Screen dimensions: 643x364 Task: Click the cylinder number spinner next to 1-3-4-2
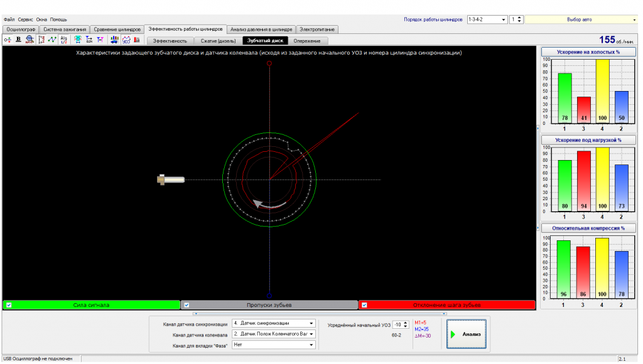pos(519,19)
